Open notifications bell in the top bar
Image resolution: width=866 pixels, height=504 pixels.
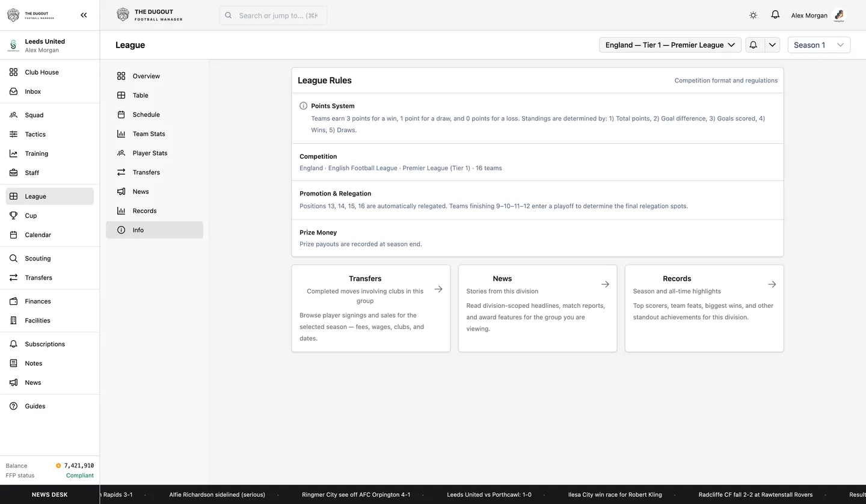tap(775, 15)
